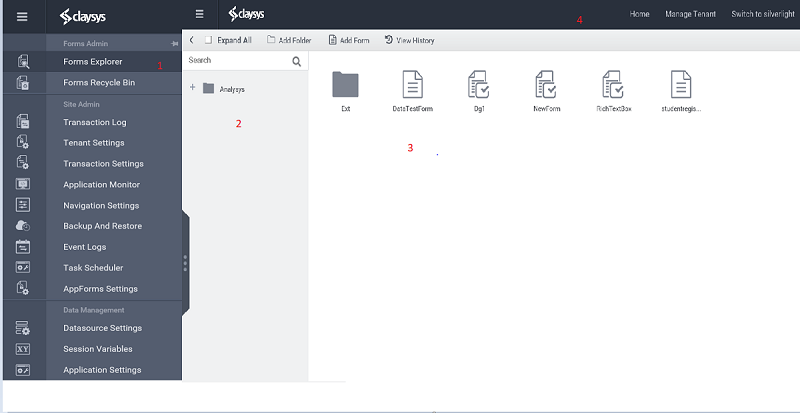
Task: Collapse the explorer panel with back chevron
Action: [190, 40]
